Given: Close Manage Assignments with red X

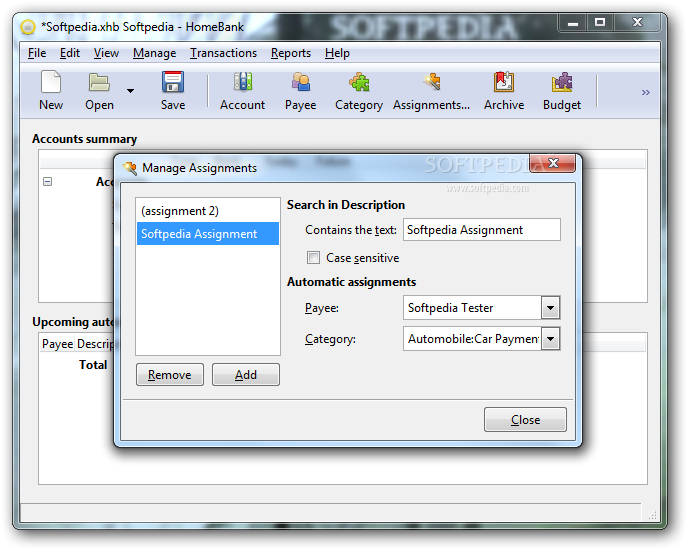Looking at the screenshot, I should point(553,163).
